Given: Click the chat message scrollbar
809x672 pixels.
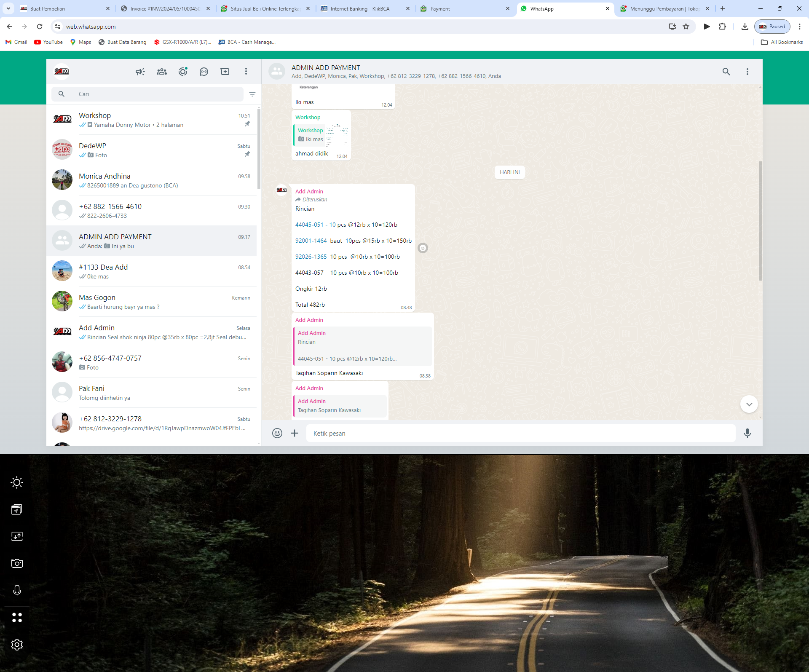Looking at the screenshot, I should (760, 221).
